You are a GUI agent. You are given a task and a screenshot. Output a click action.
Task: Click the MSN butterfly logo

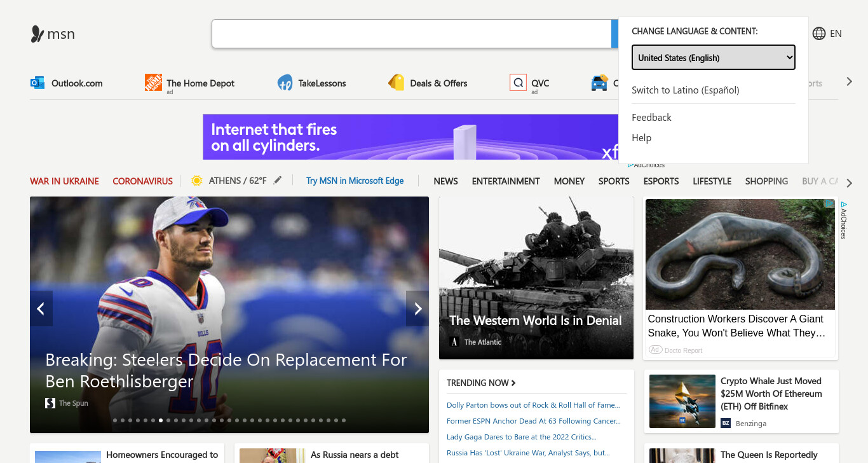[x=37, y=34]
